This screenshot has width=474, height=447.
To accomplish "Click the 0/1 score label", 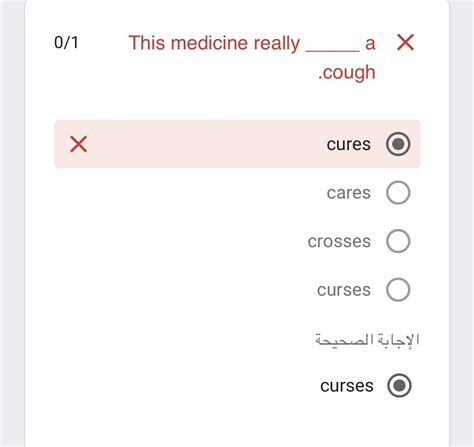I will coord(66,43).
